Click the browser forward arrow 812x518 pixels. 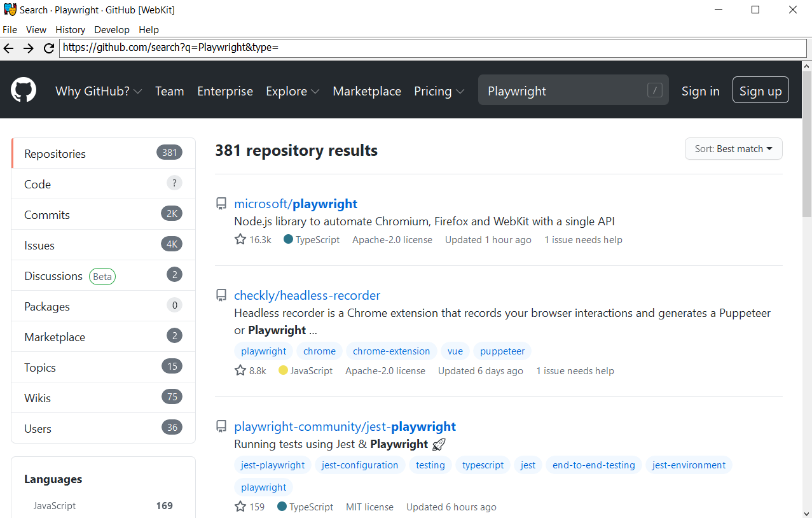coord(28,48)
